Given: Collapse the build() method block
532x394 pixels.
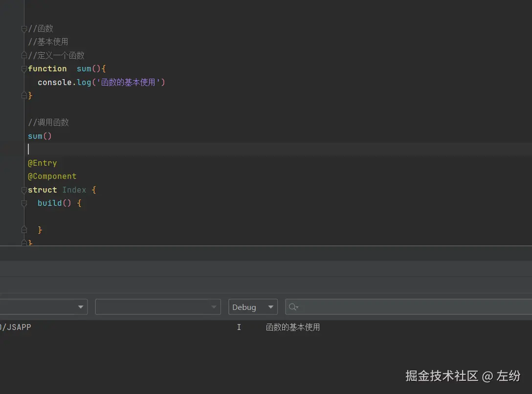Looking at the screenshot, I should pyautogui.click(x=24, y=203).
